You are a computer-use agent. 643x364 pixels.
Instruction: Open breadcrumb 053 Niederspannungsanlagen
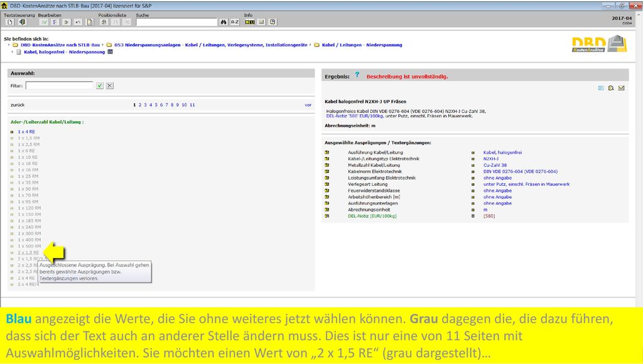[x=211, y=45]
